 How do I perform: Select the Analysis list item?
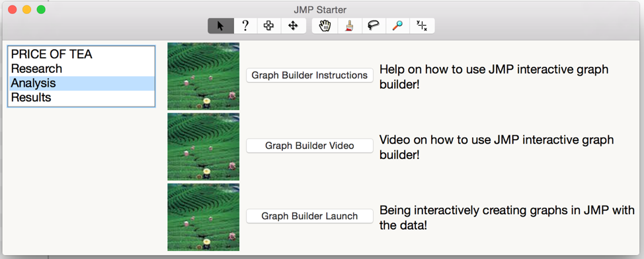[81, 83]
